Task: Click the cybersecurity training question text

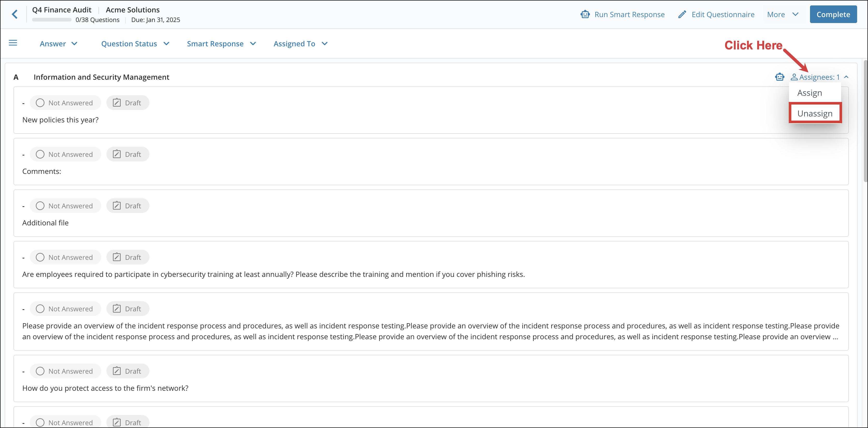Action: pyautogui.click(x=274, y=275)
